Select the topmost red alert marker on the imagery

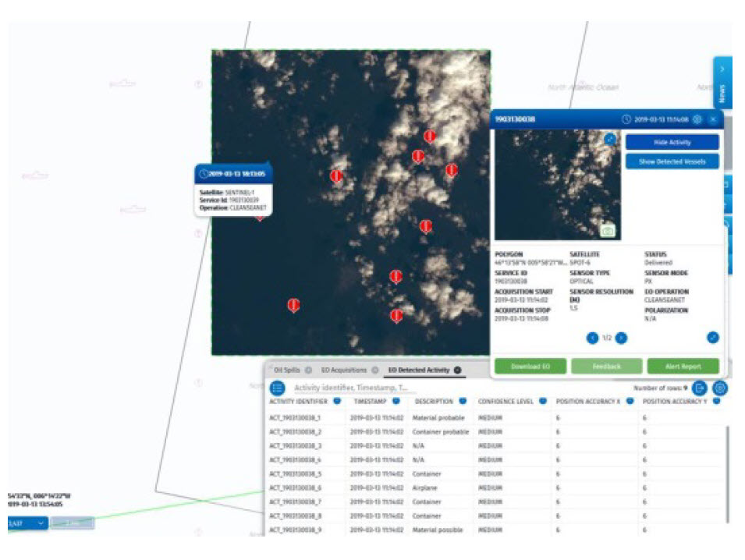coord(430,136)
